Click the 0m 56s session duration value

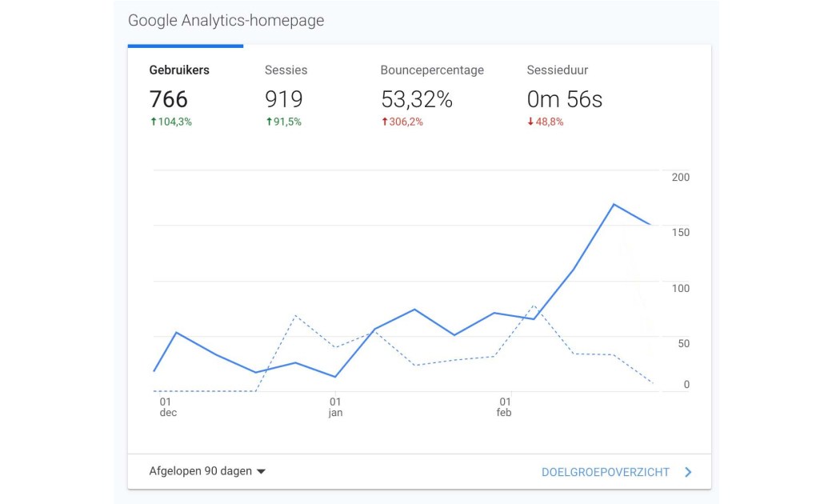tap(565, 99)
